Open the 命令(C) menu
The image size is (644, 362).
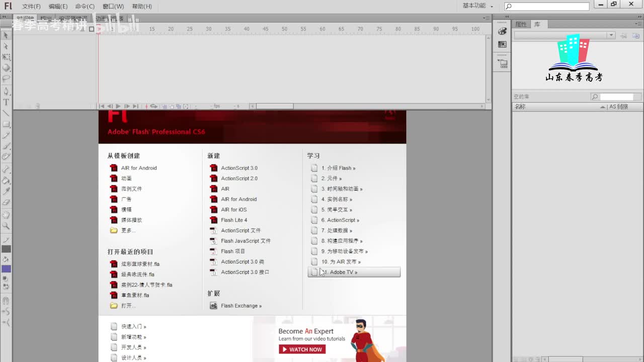pos(85,7)
